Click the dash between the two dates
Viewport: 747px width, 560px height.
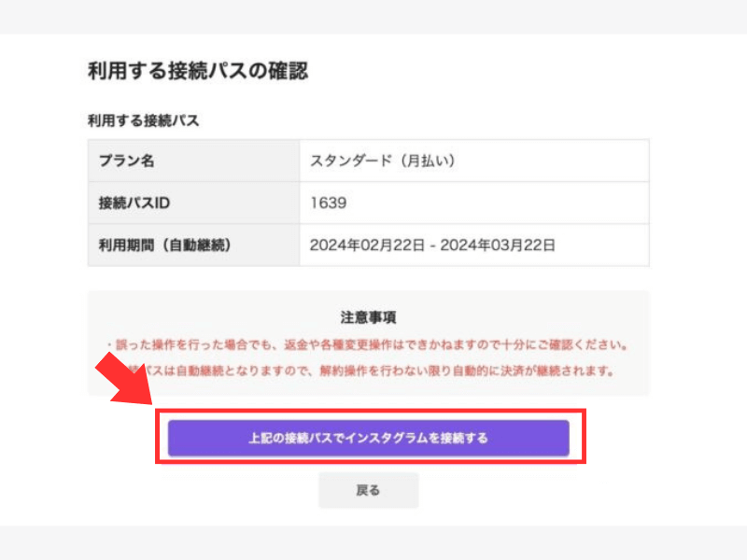(x=431, y=245)
